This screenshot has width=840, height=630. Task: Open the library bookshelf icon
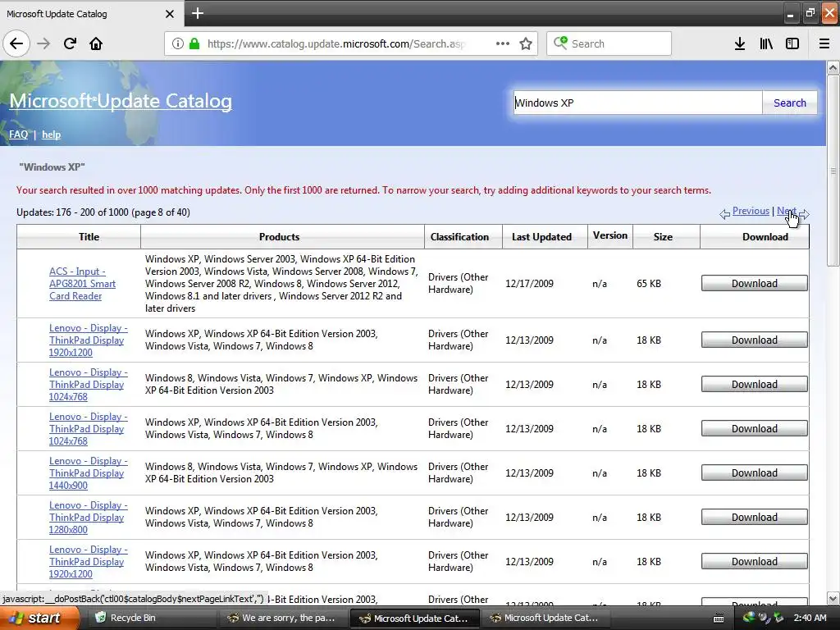pyautogui.click(x=766, y=43)
